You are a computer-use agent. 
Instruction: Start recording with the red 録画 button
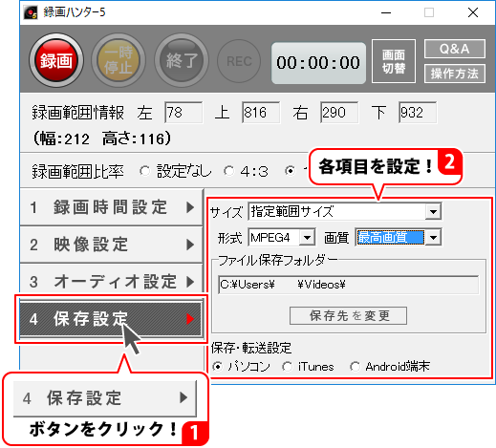[56, 60]
